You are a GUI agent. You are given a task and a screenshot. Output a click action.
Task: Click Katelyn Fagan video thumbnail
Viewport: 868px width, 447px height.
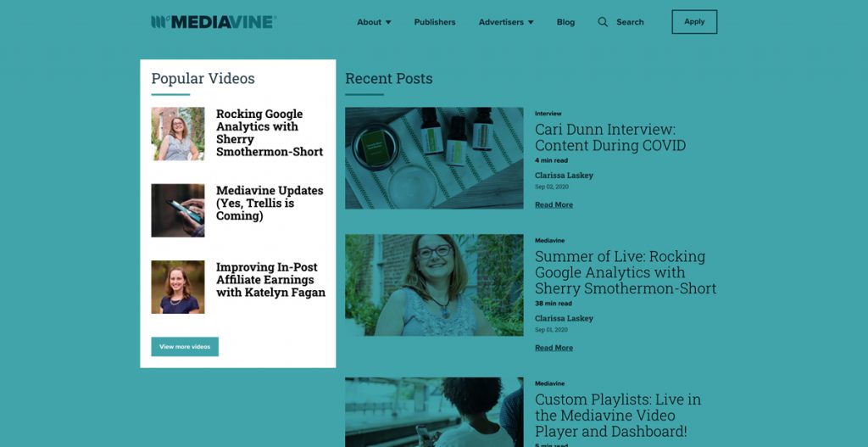click(x=178, y=287)
